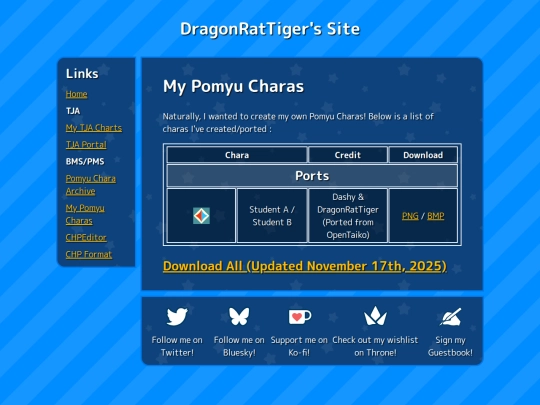Click the DragonRatTiger's Site title

(270, 29)
